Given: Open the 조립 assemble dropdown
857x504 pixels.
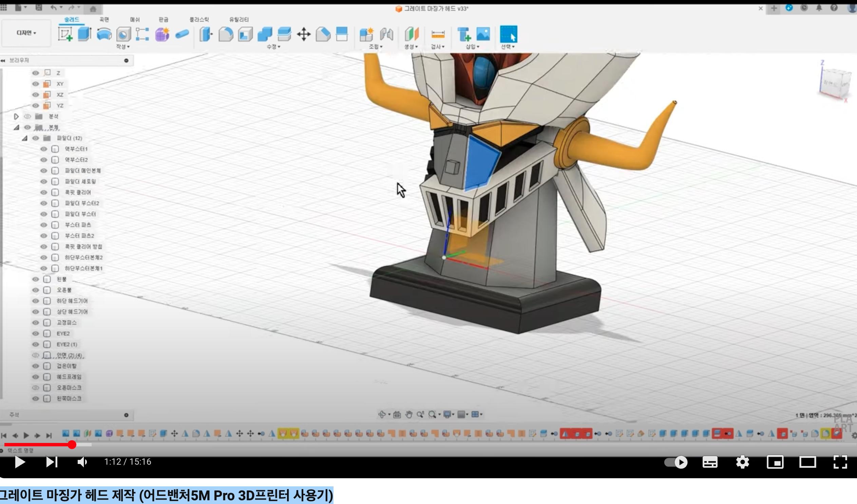Looking at the screenshot, I should pyautogui.click(x=376, y=46).
